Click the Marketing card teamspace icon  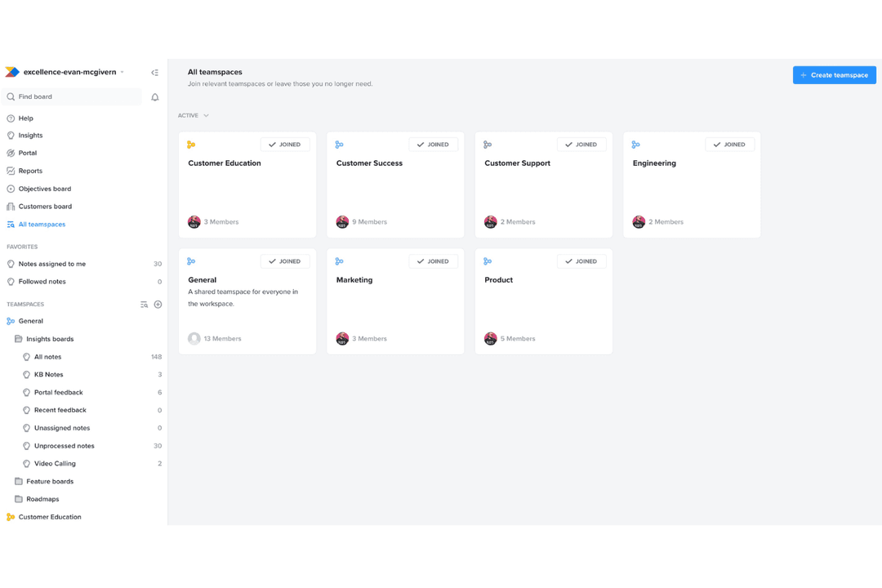point(339,261)
